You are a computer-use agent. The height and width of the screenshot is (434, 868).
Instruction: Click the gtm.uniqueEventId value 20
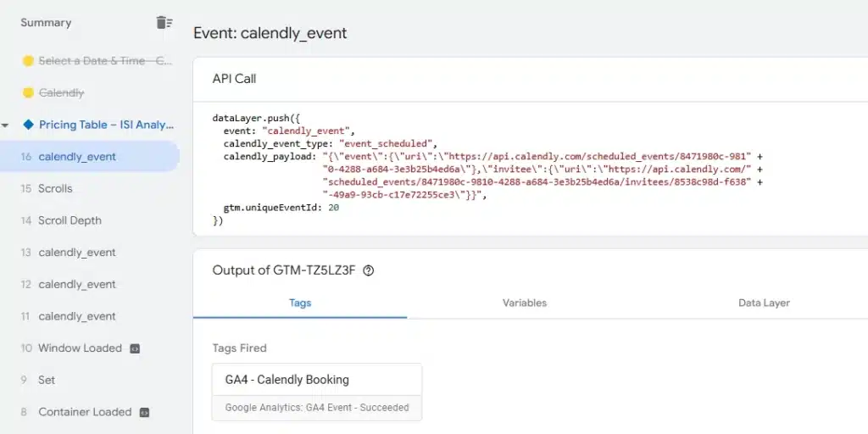coord(333,209)
